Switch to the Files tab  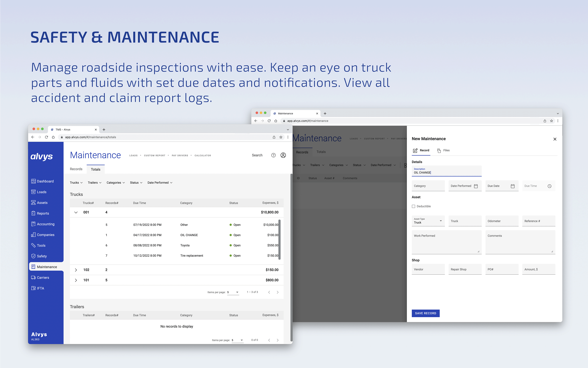443,150
